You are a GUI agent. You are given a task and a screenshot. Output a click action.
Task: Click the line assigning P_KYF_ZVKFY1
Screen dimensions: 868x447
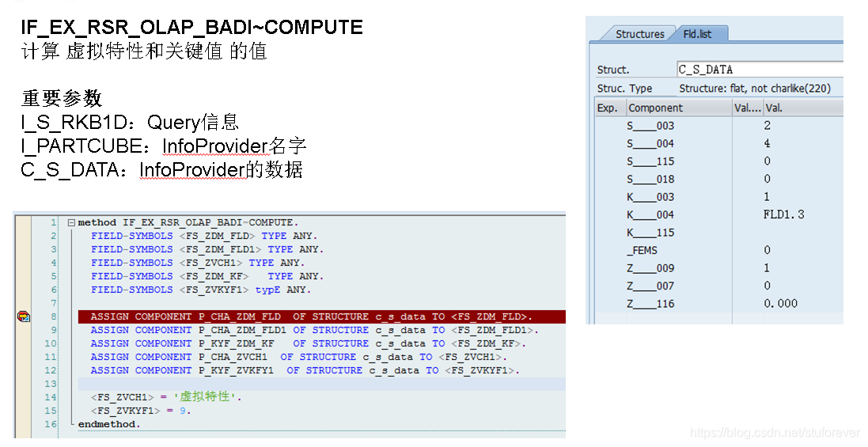[305, 371]
